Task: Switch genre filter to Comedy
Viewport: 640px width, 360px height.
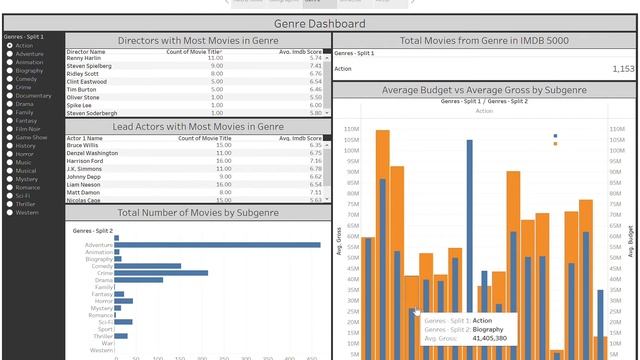Action: [x=10, y=79]
